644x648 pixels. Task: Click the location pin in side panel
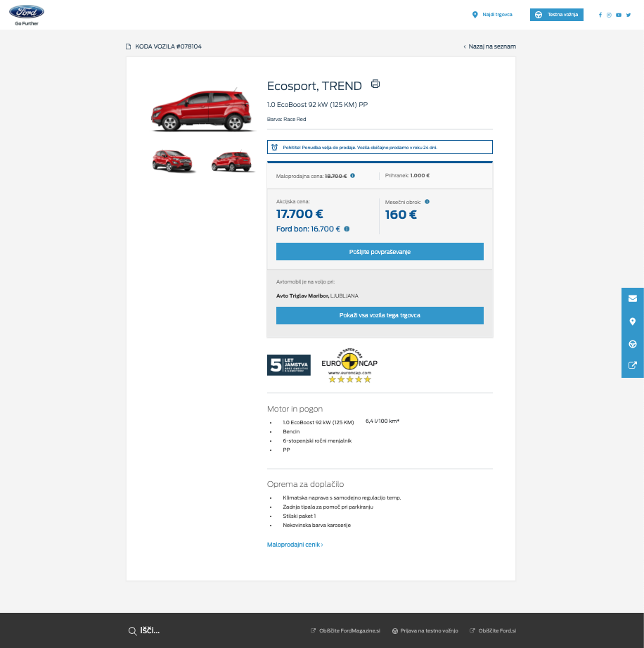tap(633, 322)
